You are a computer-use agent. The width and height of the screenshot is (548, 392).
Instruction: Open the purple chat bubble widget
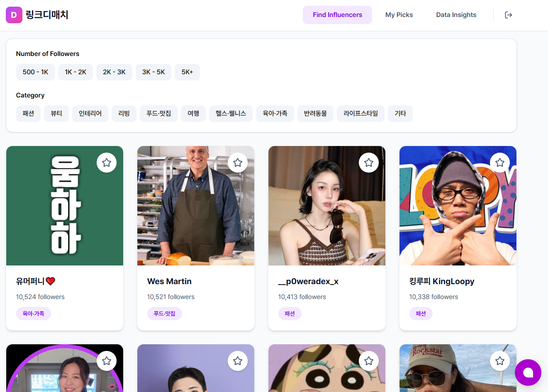click(528, 373)
